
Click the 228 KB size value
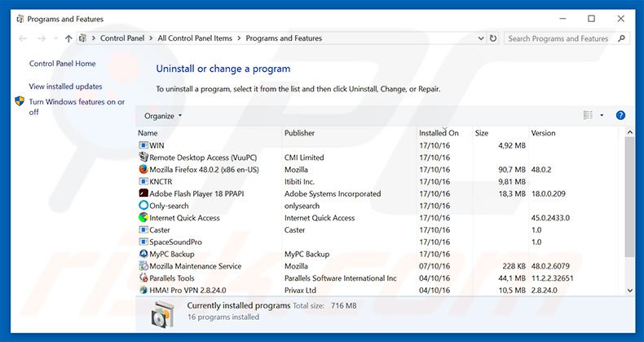click(514, 266)
